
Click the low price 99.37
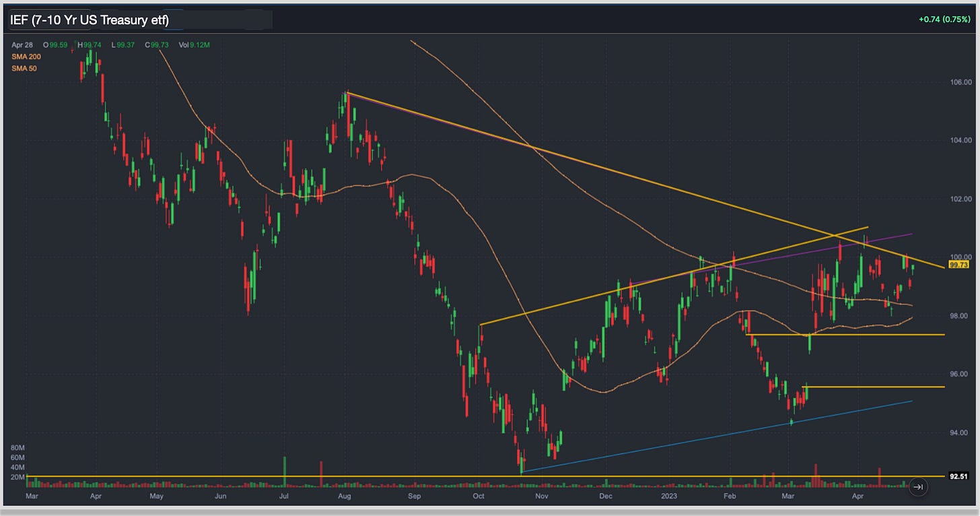coord(127,45)
